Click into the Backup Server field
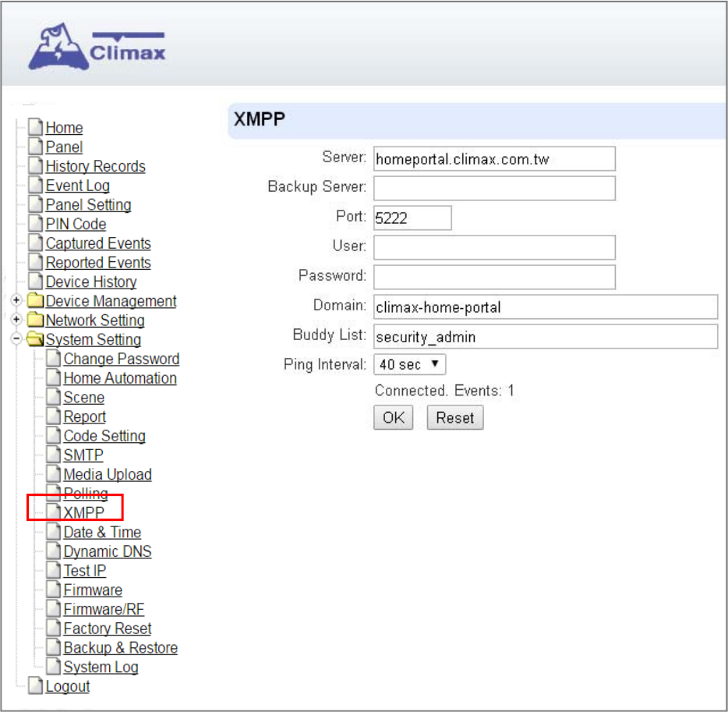The height and width of the screenshot is (712, 728). click(494, 188)
